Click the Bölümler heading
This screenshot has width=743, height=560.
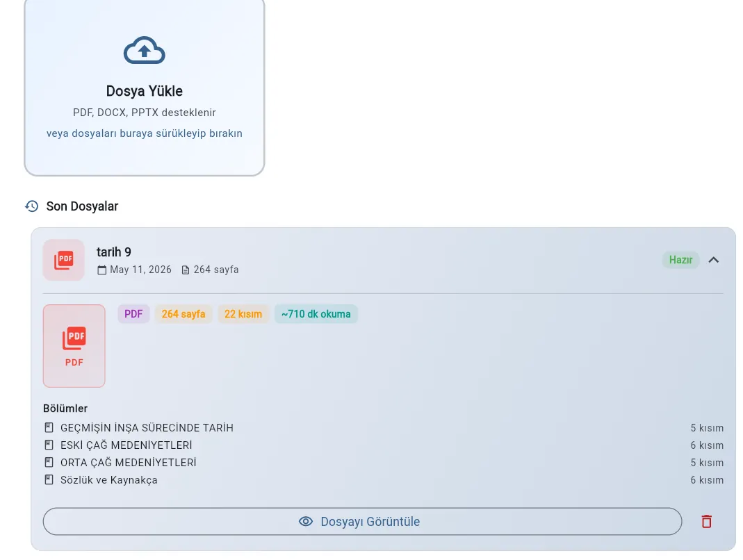65,409
